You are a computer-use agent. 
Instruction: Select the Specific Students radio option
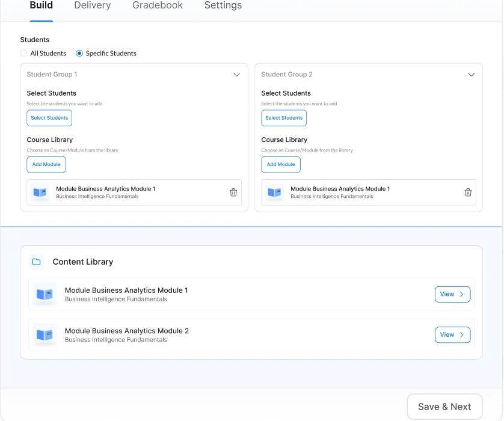tap(79, 53)
